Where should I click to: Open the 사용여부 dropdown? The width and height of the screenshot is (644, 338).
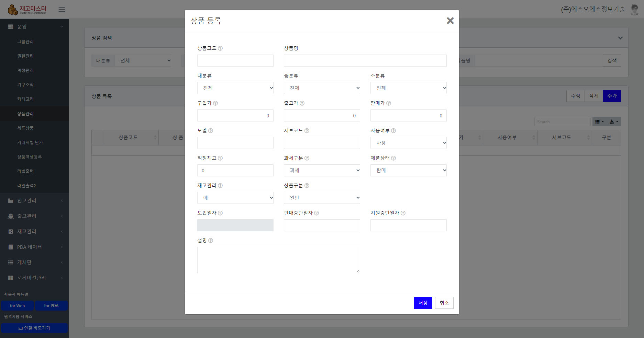tap(409, 143)
